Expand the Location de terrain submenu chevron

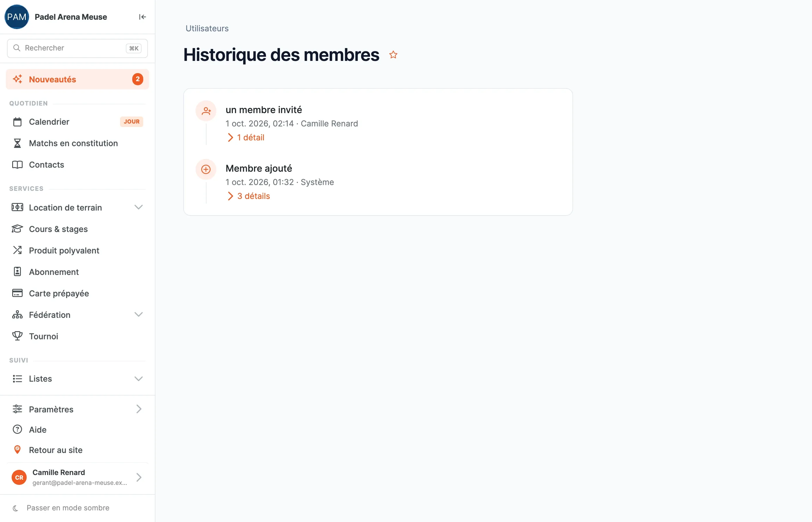pos(139,207)
